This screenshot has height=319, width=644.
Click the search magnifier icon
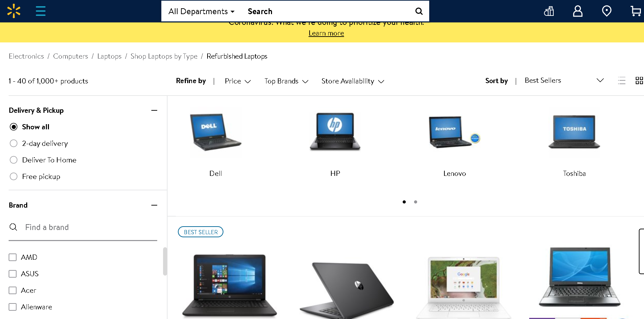coord(419,11)
